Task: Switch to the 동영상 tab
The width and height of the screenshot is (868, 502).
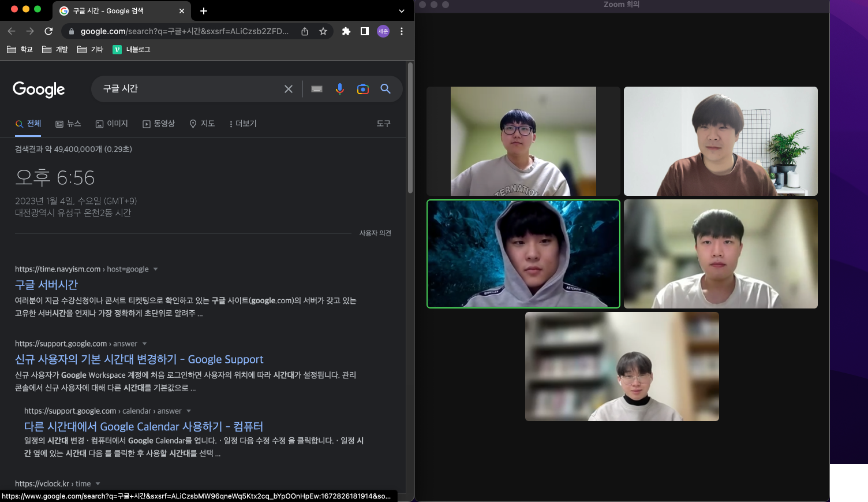Action: [159, 124]
